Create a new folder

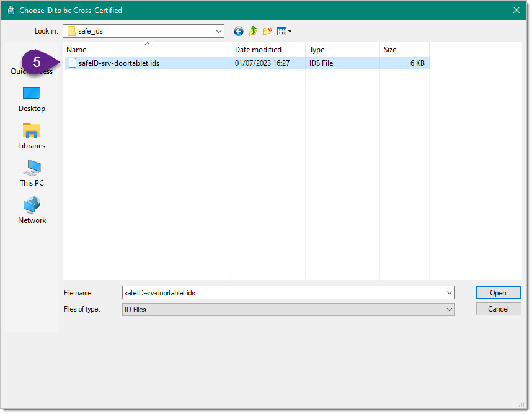267,31
